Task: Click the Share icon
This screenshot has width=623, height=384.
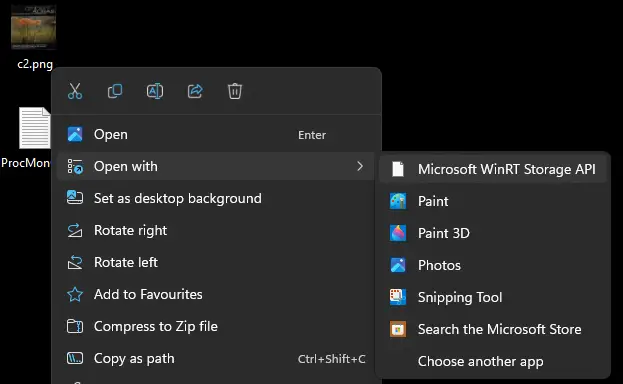Action: click(195, 91)
